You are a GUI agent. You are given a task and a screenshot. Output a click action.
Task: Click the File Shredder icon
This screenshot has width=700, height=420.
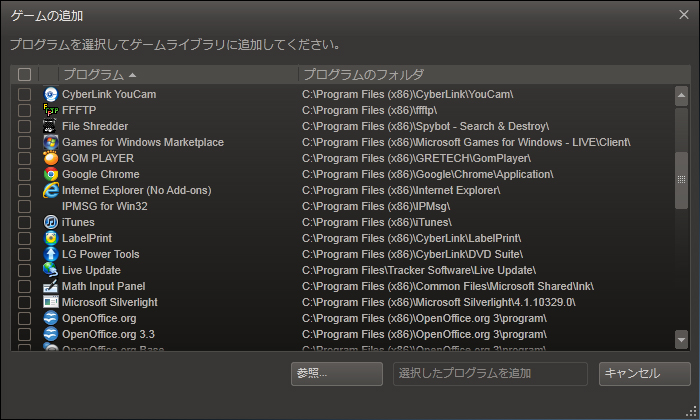pyautogui.click(x=50, y=126)
